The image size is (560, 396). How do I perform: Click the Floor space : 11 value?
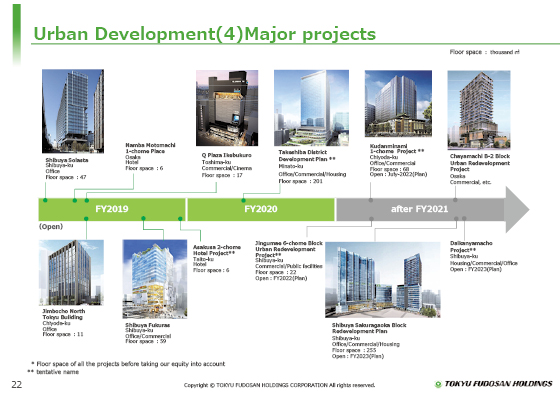(x=63, y=334)
